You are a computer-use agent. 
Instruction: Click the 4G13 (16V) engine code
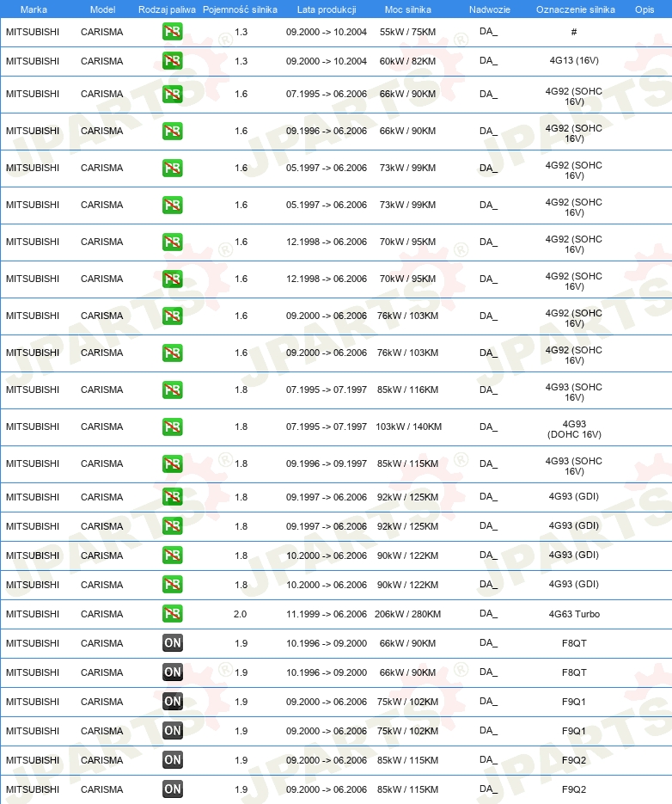click(x=574, y=60)
